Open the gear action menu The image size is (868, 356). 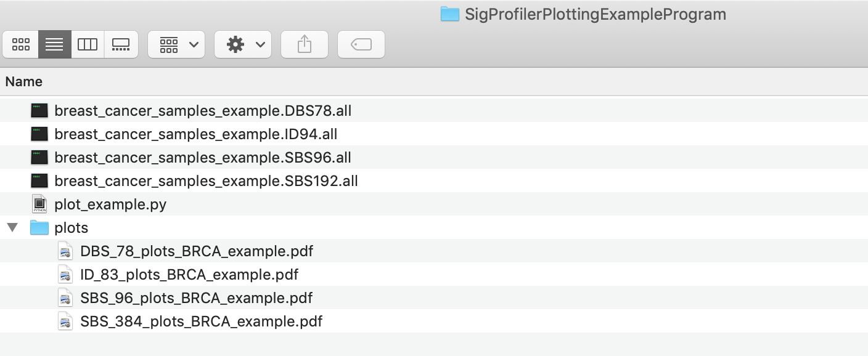243,44
